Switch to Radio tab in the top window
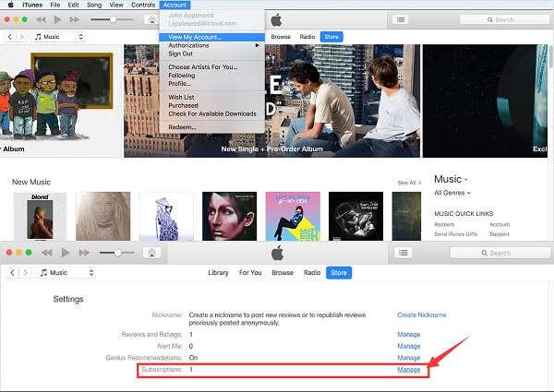 coord(307,37)
